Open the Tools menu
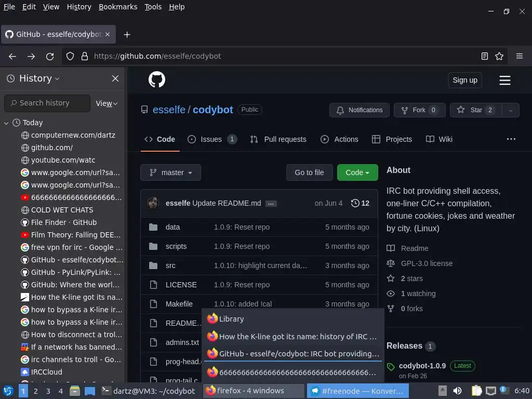 click(153, 7)
